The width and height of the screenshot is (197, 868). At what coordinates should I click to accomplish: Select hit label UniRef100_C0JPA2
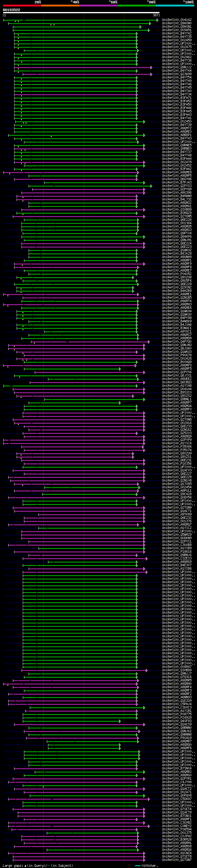(x=177, y=836)
